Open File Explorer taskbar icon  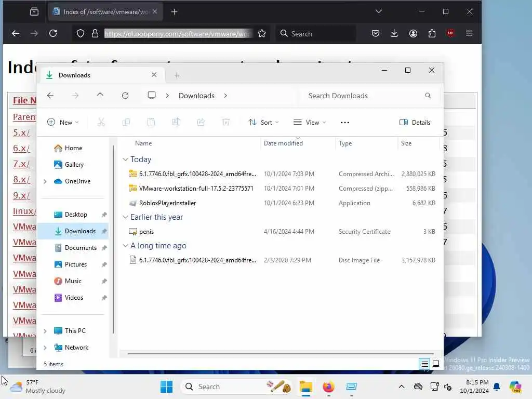tap(305, 387)
